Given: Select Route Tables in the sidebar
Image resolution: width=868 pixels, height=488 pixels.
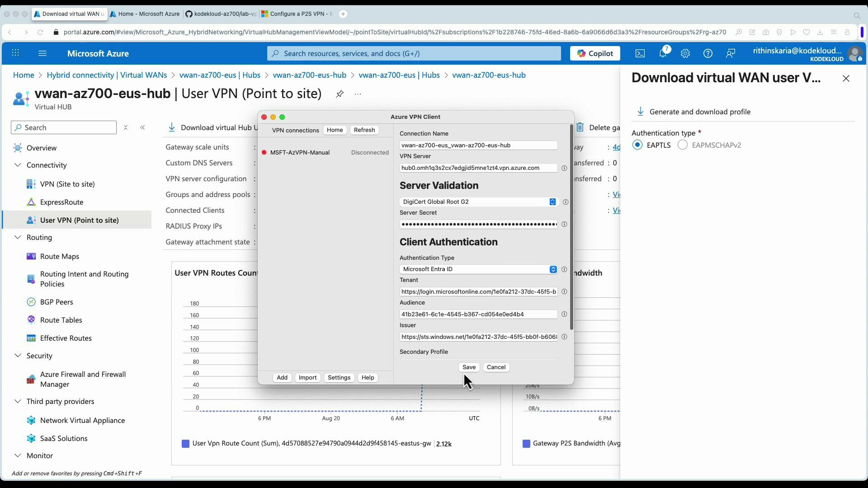Looking at the screenshot, I should point(61,320).
